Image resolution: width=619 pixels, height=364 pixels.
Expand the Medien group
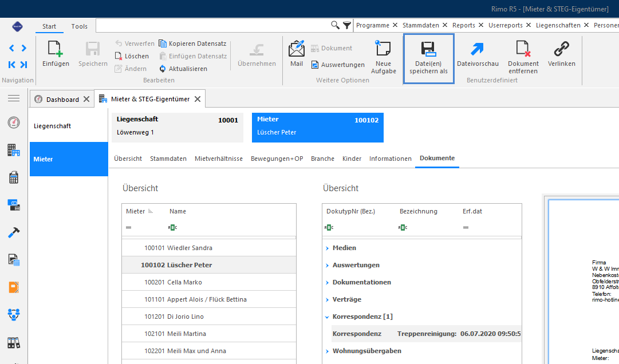(x=328, y=248)
